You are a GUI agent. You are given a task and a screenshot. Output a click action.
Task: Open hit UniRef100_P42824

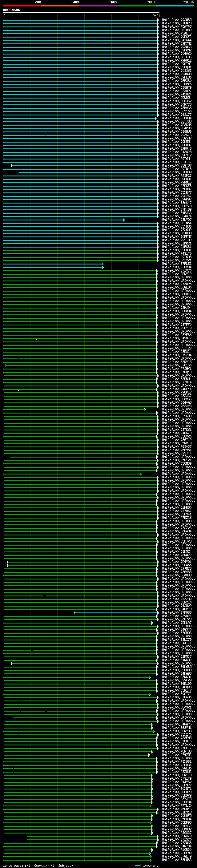(176, 94)
